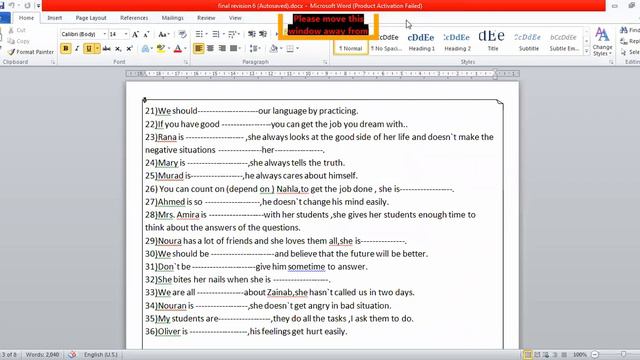Apply Heading 2 style
The height and width of the screenshot is (360, 640).
[x=457, y=41]
